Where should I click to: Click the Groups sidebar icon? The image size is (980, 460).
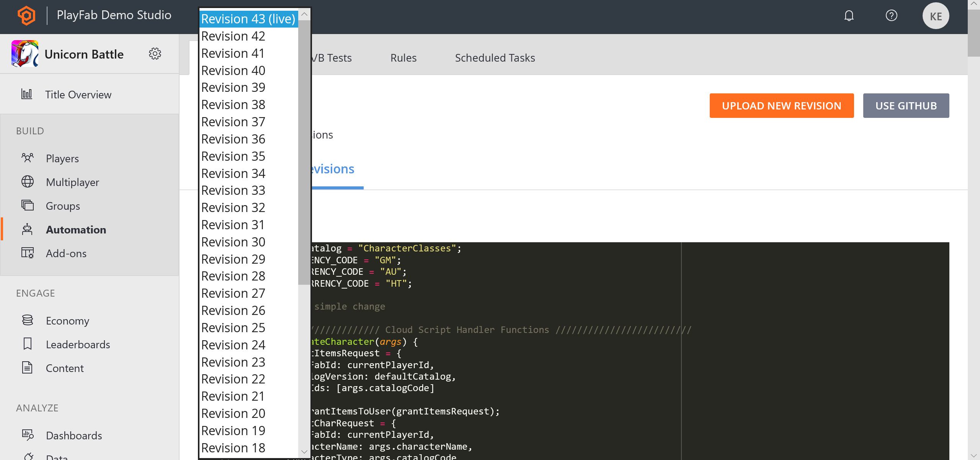click(x=28, y=206)
